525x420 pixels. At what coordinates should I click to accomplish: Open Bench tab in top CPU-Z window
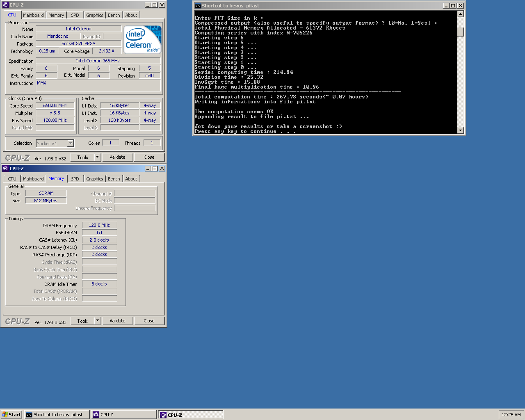pyautogui.click(x=114, y=15)
